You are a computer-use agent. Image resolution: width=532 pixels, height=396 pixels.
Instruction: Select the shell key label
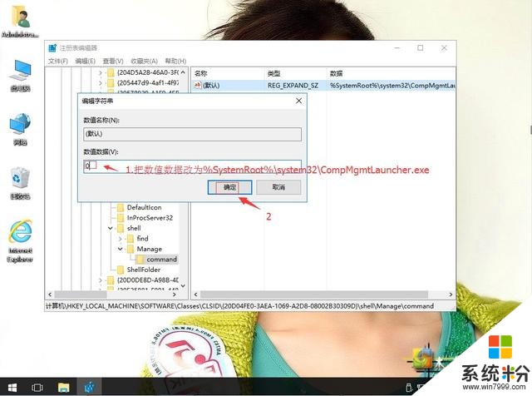[x=134, y=228]
